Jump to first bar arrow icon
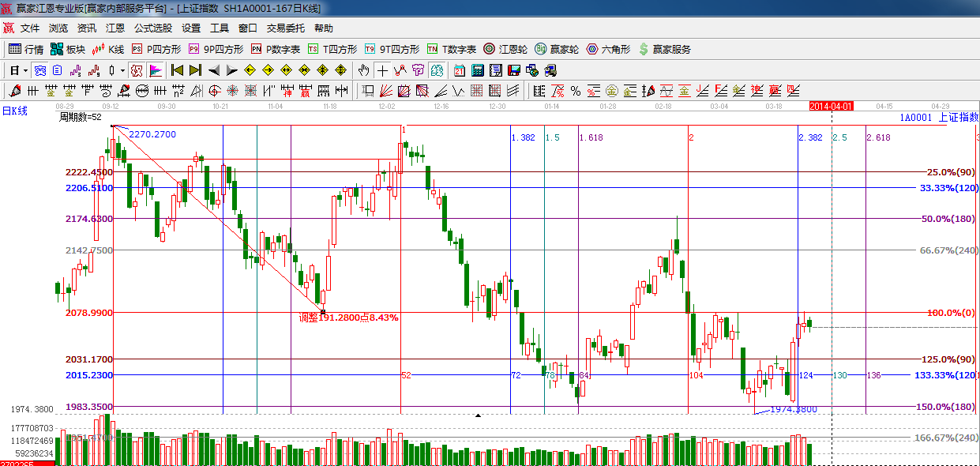 177,70
